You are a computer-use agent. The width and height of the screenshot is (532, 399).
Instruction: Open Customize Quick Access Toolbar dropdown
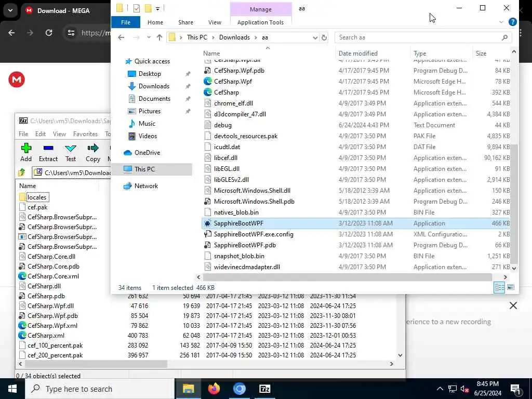[158, 8]
